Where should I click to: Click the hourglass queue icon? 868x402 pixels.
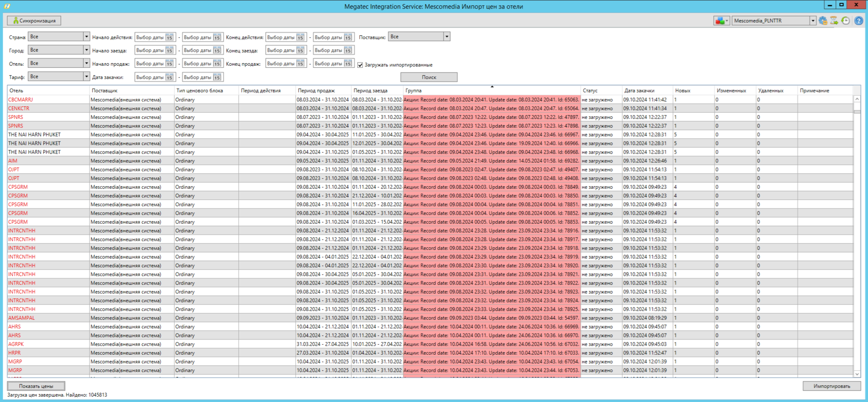tap(834, 21)
